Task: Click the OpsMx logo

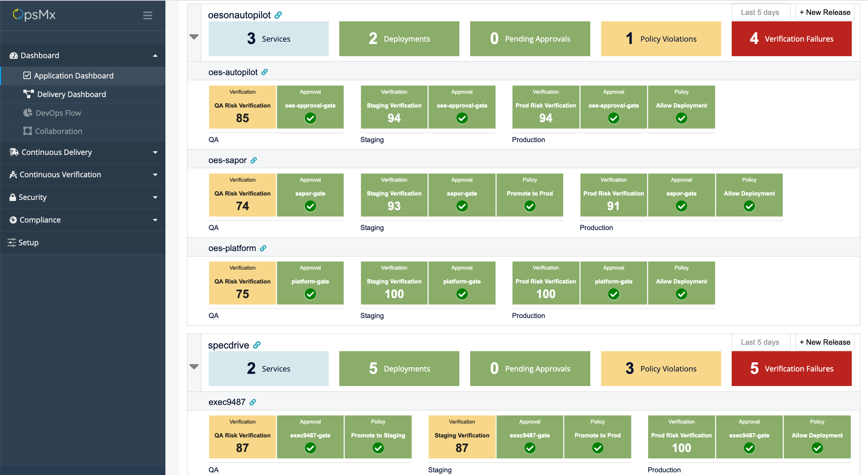Action: [34, 15]
